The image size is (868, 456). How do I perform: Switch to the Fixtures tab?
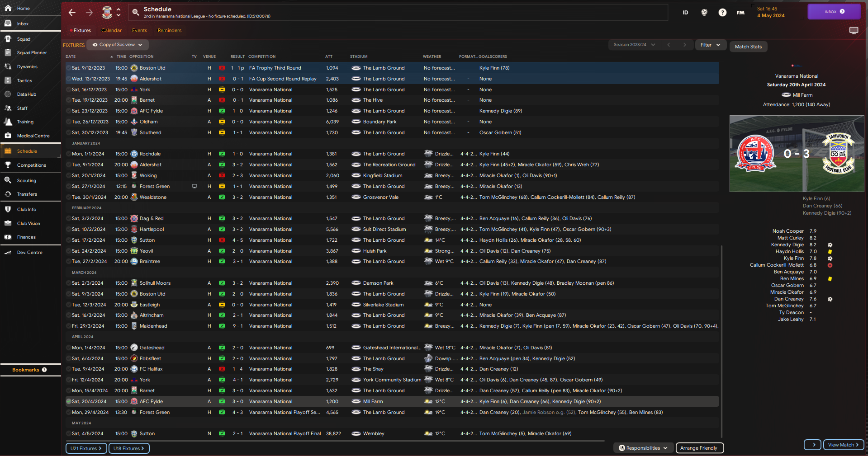pos(82,30)
